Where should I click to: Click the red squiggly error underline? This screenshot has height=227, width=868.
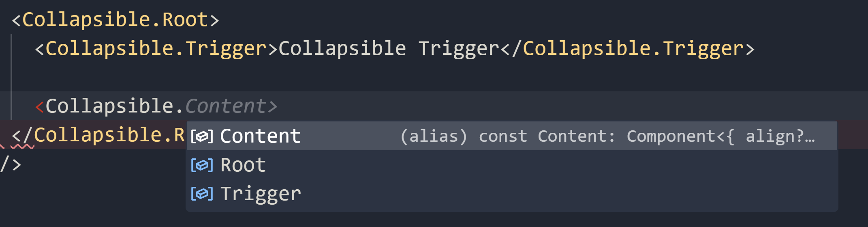22,146
